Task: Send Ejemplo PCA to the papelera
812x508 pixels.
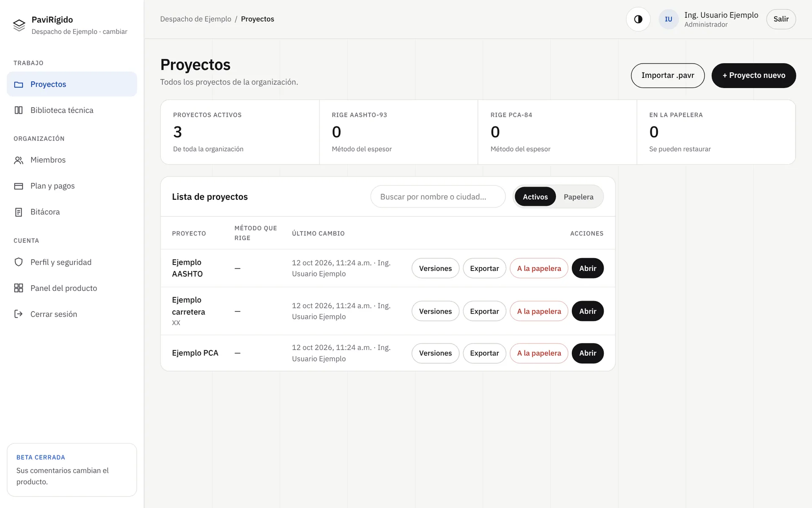Action: click(x=539, y=353)
